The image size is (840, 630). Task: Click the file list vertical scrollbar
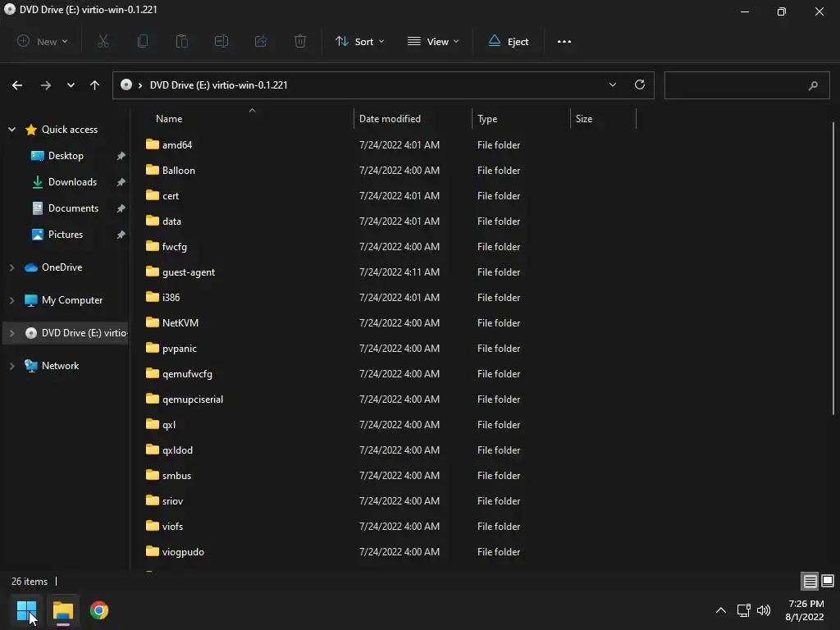(833, 268)
